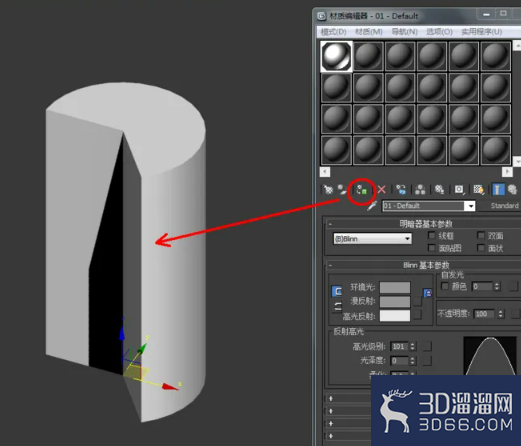The width and height of the screenshot is (521, 446).
Task: Click 光泽度 value field 0
Action: click(x=400, y=361)
